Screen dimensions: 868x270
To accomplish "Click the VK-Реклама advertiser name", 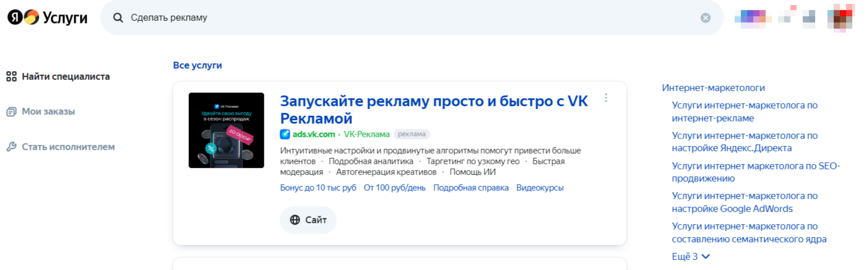I will (367, 134).
